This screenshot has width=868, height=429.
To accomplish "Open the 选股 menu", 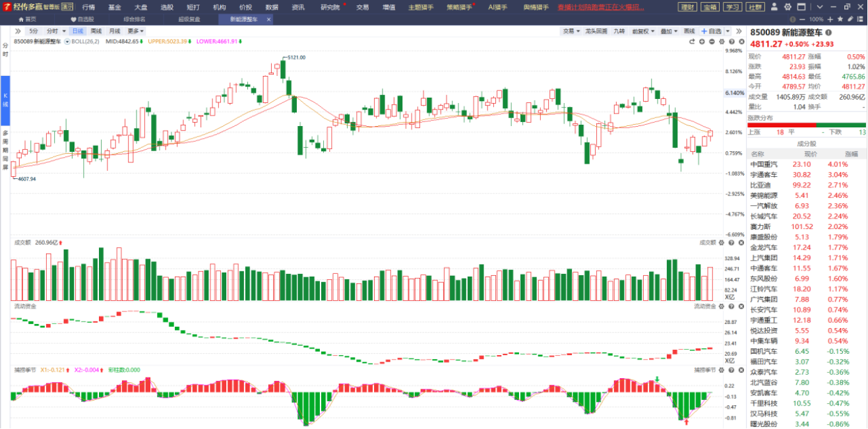I will (x=167, y=7).
